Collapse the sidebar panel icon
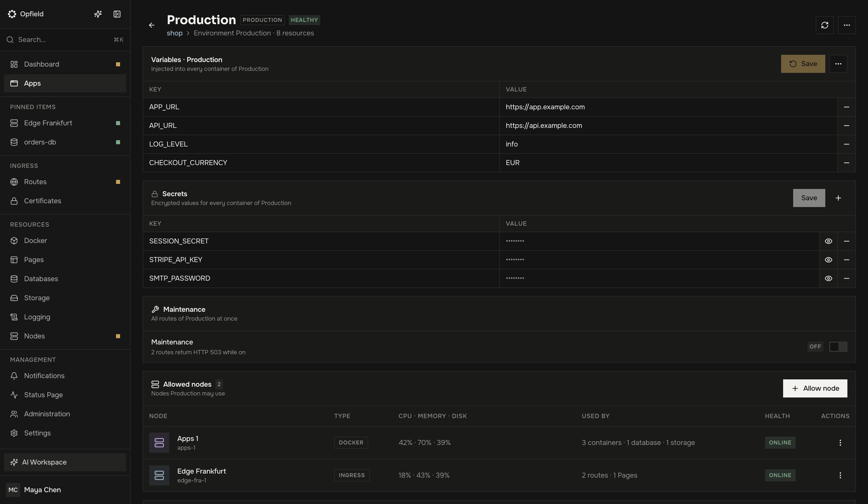Image resolution: width=868 pixels, height=504 pixels. [117, 14]
